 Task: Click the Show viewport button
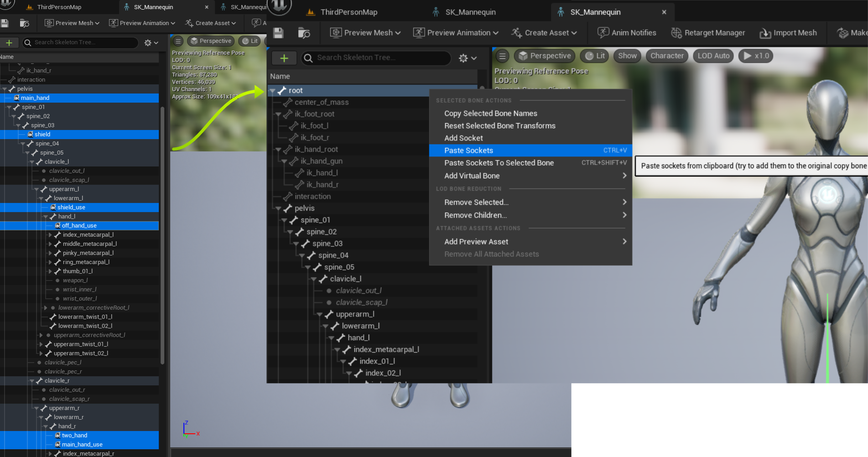(x=627, y=56)
